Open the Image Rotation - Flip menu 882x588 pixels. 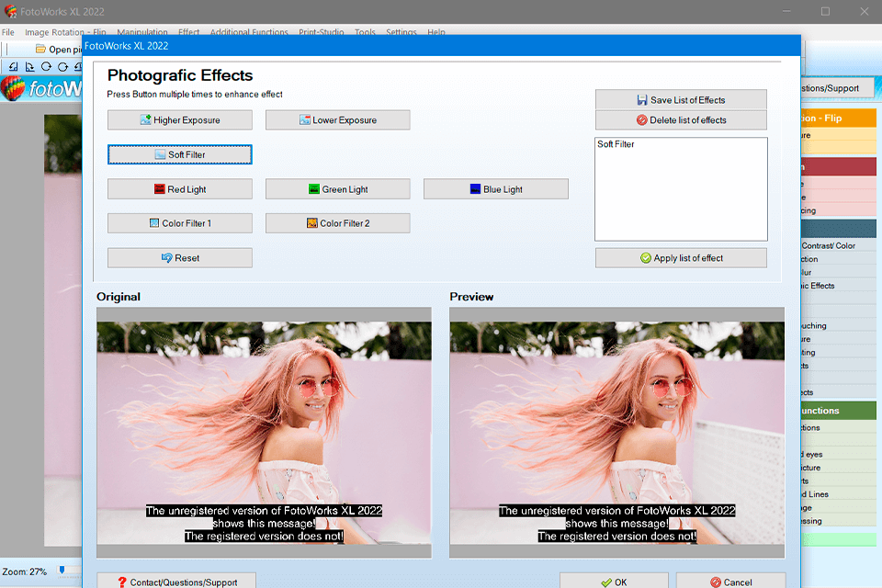65,32
